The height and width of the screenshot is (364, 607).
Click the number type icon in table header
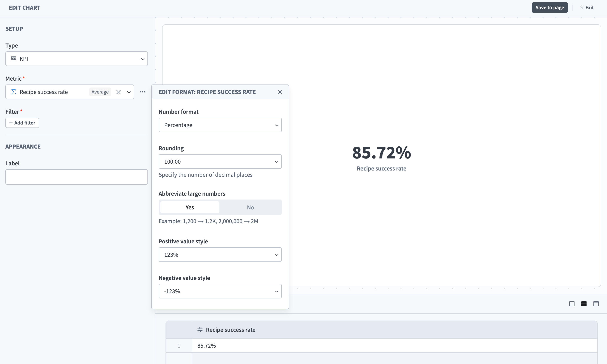pyautogui.click(x=200, y=330)
